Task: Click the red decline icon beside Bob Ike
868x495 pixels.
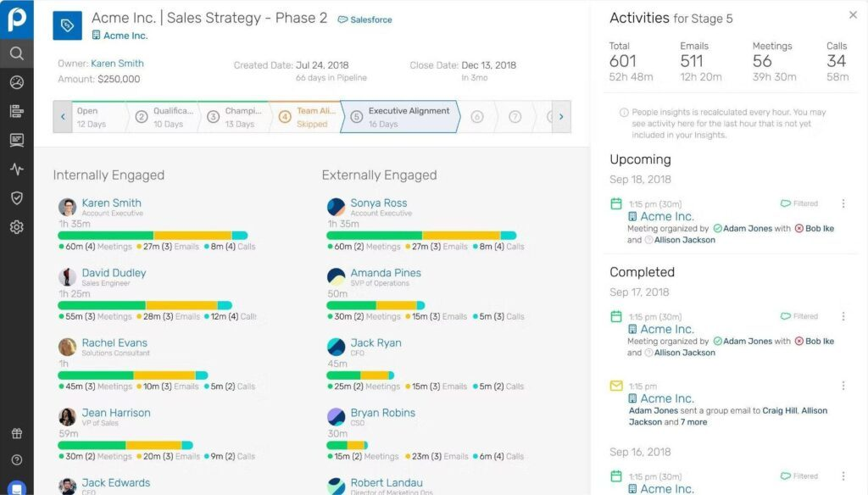Action: pyautogui.click(x=799, y=228)
